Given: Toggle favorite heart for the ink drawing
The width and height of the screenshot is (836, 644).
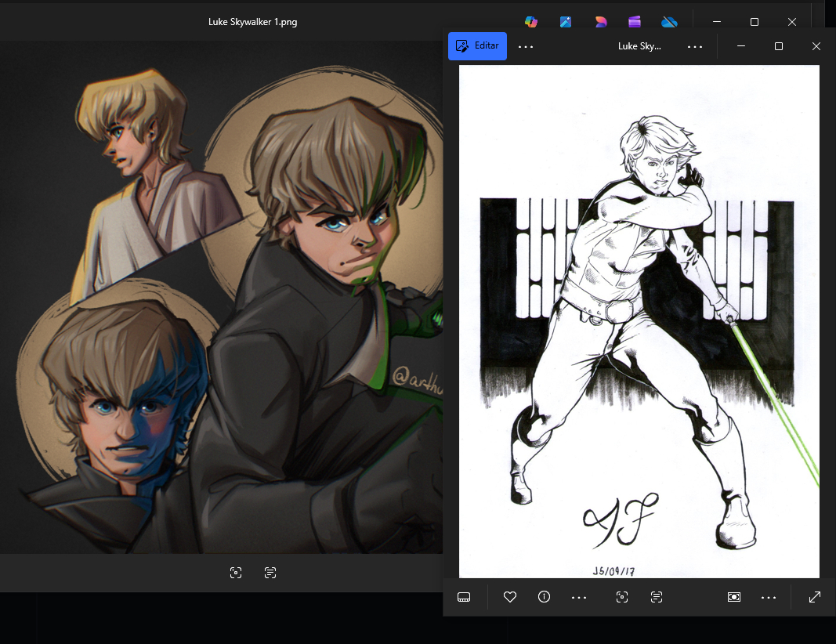Looking at the screenshot, I should click(509, 597).
